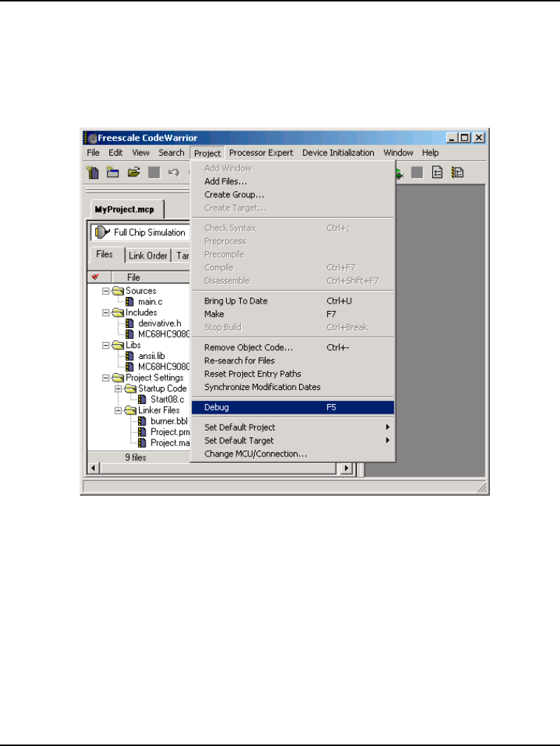Screen dimensions: 560x746
Task: Click the green debug bug toolbar icon
Action: point(399,174)
